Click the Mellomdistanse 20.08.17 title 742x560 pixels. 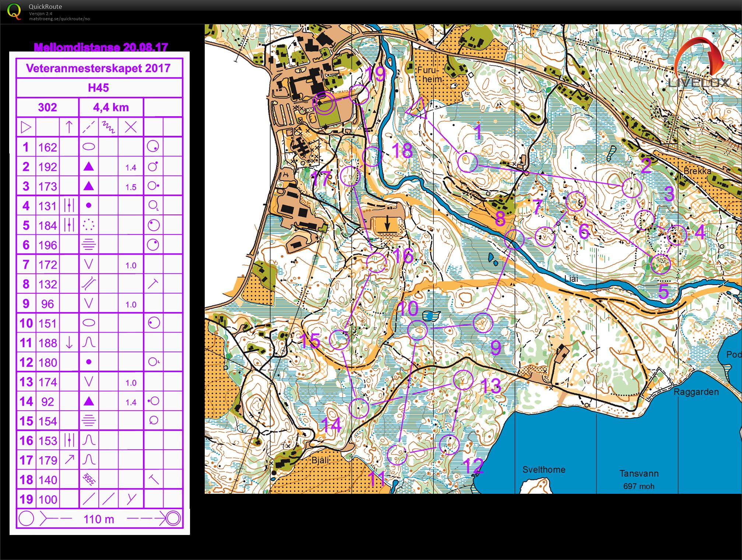click(x=101, y=47)
